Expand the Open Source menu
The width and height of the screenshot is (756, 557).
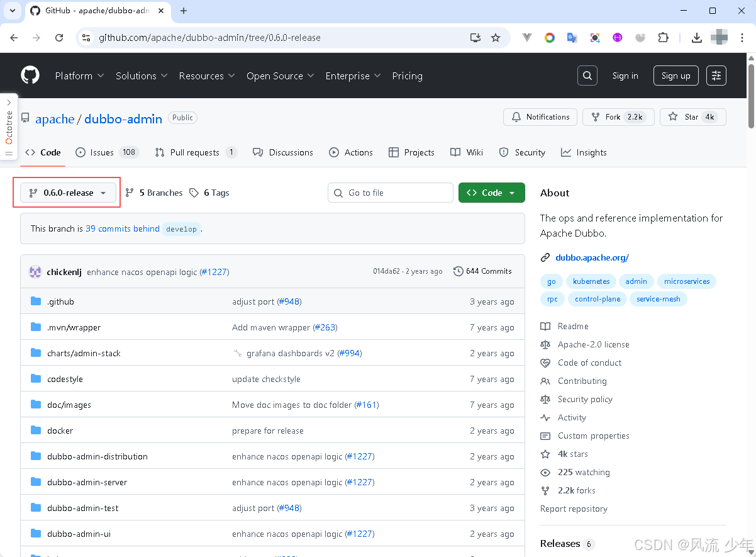click(280, 76)
